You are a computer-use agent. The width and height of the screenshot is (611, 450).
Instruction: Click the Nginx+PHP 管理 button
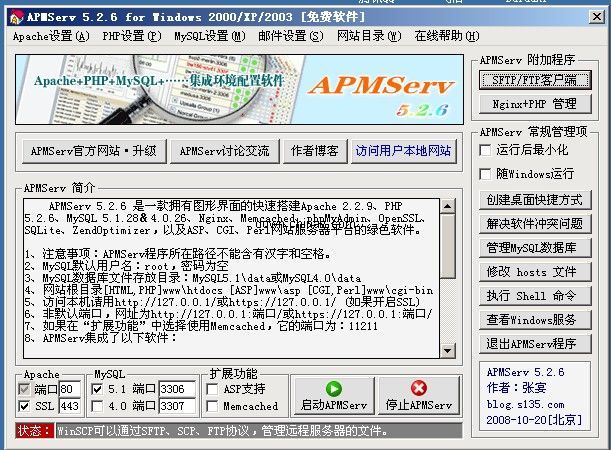pyautogui.click(x=535, y=104)
